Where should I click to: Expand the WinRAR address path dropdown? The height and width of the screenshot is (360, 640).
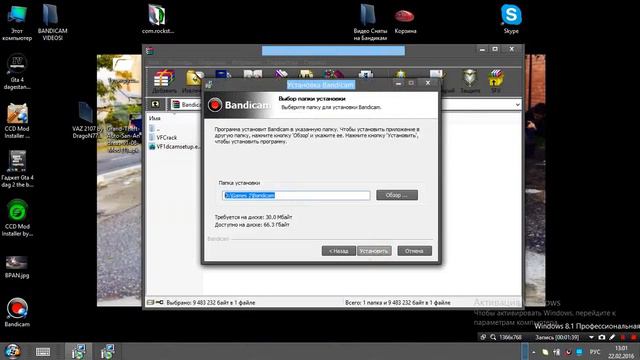coord(518,105)
